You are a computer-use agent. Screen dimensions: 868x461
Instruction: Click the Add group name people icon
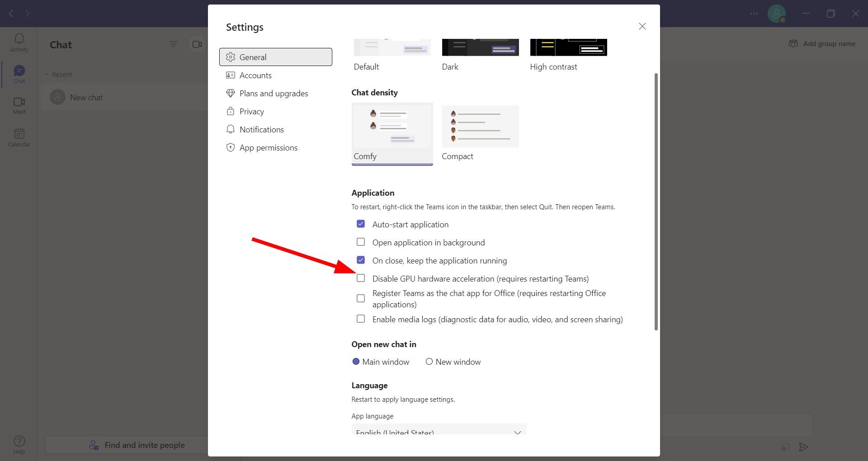click(793, 43)
